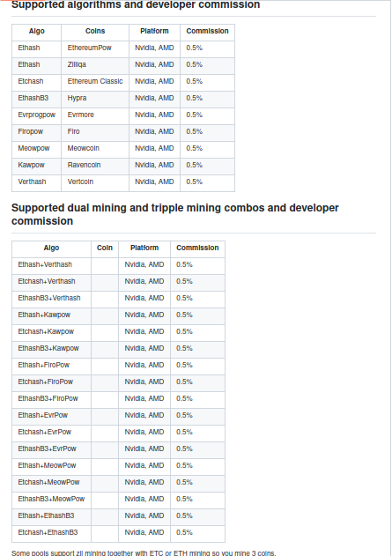
Task: Click the Zilliqa coin cell
Action: (95, 64)
